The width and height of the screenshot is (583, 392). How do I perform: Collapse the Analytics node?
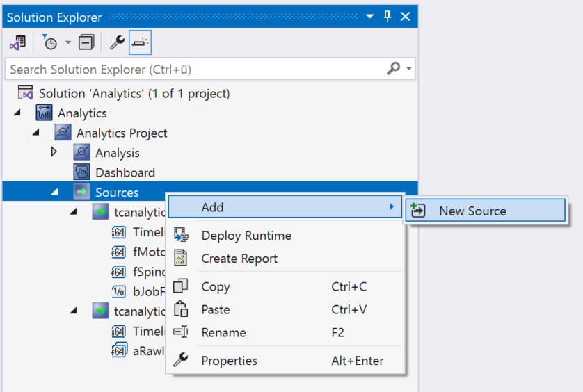17,112
